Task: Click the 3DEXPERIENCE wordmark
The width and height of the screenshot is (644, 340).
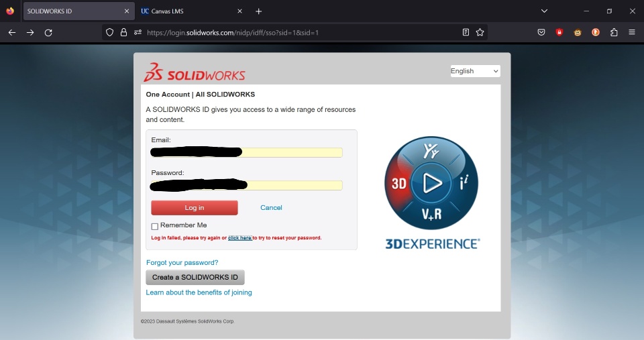Action: (x=433, y=244)
